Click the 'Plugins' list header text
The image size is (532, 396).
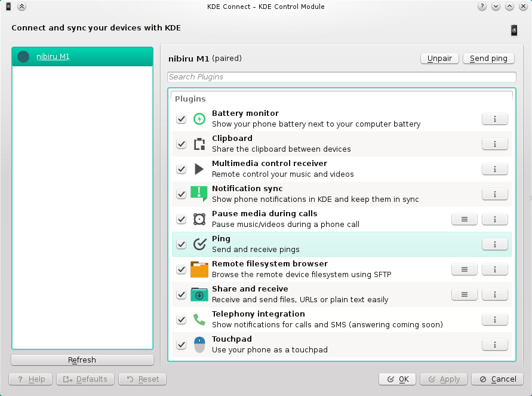click(x=190, y=99)
